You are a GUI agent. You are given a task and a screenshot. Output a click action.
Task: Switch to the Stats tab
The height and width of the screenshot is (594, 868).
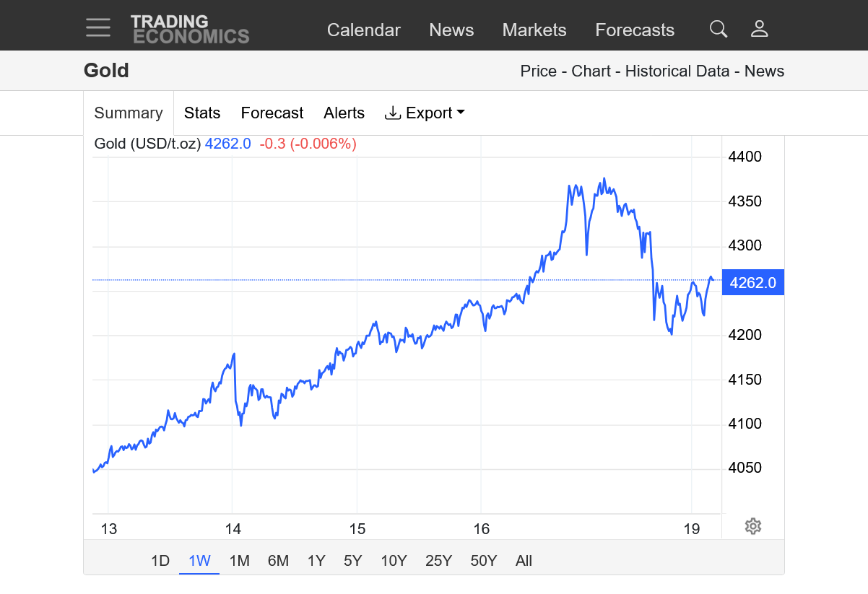[x=202, y=113]
